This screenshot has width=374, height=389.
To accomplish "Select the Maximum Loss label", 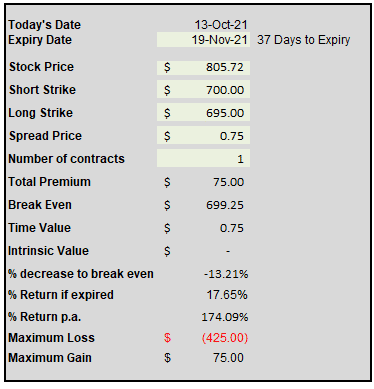I will pyautogui.click(x=52, y=338).
